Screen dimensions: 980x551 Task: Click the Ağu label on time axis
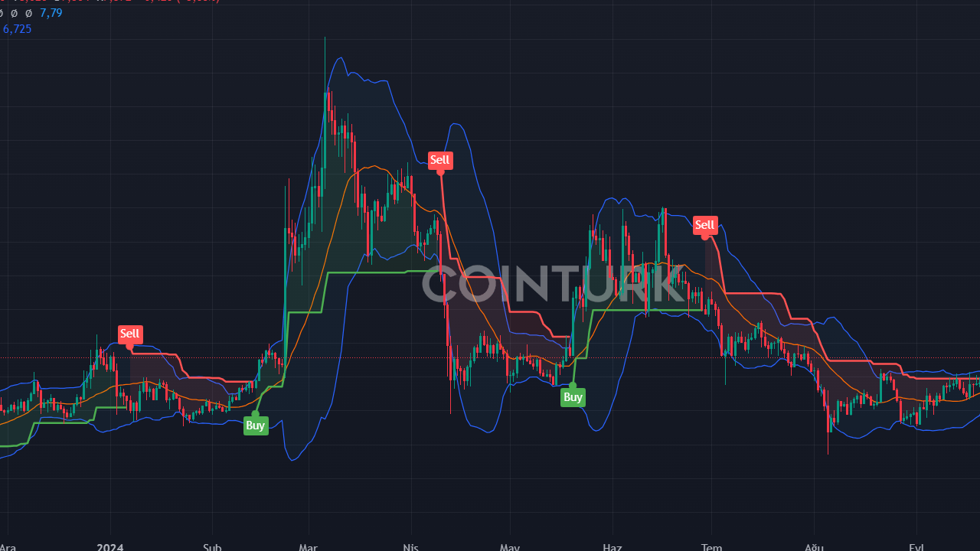point(814,546)
